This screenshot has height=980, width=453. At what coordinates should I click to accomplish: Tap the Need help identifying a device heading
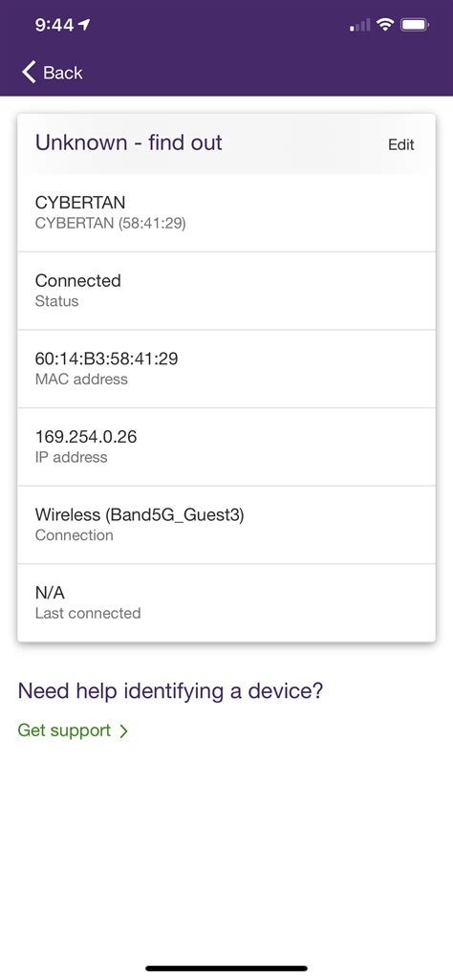click(x=170, y=691)
